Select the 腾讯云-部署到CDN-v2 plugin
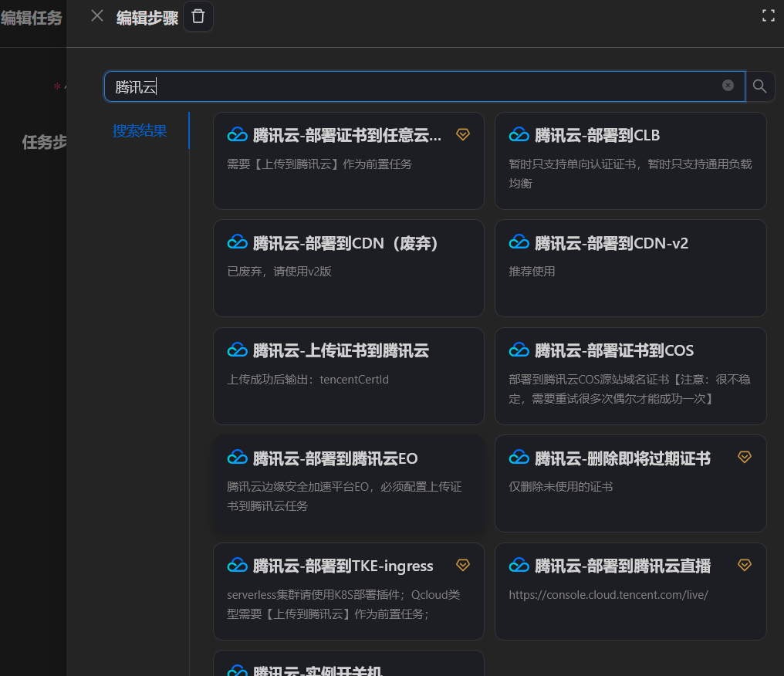 630,268
